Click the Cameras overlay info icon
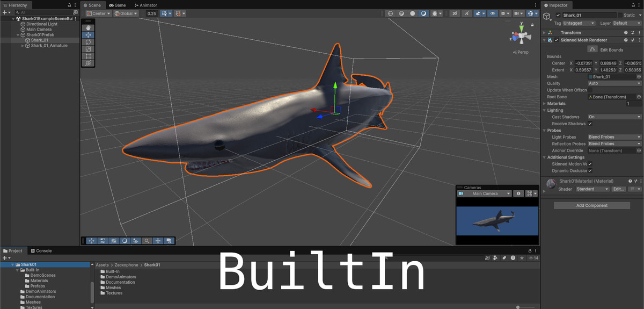The image size is (644, 309). point(518,193)
